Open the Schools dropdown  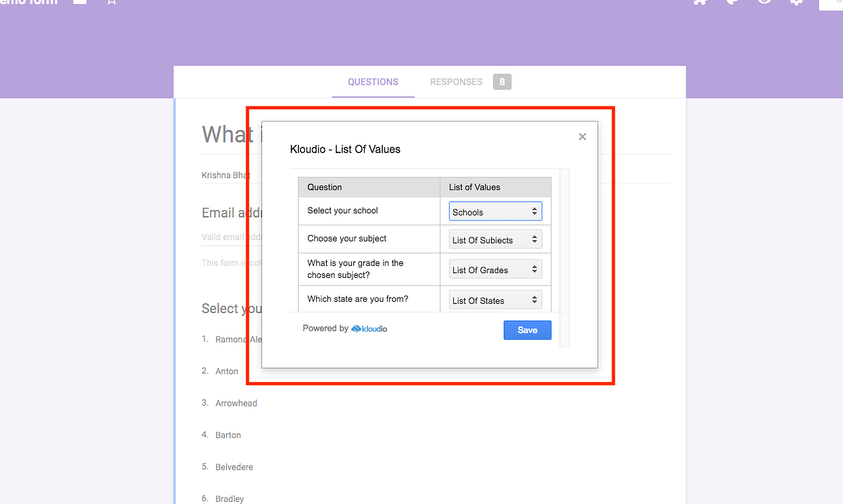pyautogui.click(x=495, y=211)
